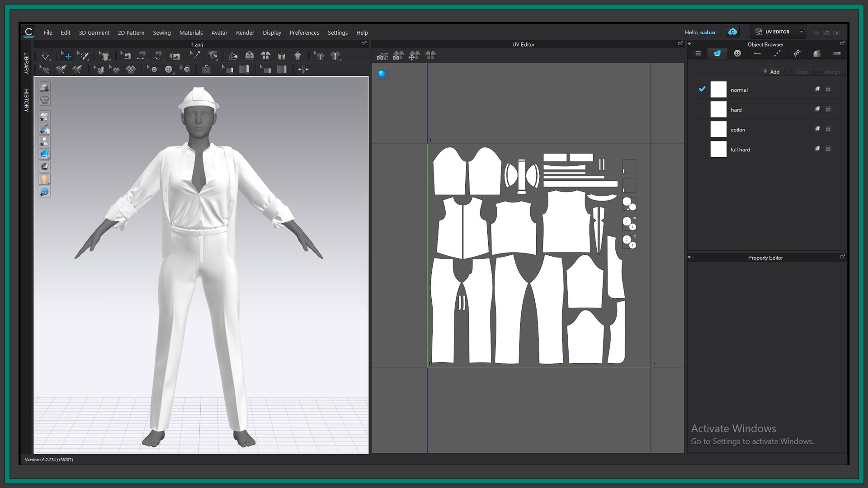Image resolution: width=868 pixels, height=488 pixels.
Task: Click the blue sphere icon in UV Editor
Action: click(x=382, y=74)
